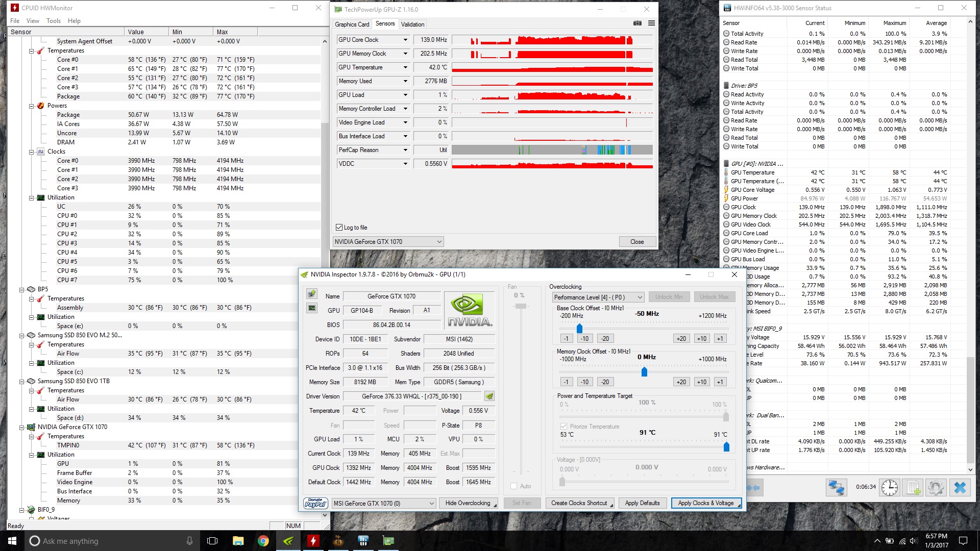Screen dimensions: 980x551
Task: Click the blue X close sensors icon in HWiNFO
Action: tap(960, 487)
